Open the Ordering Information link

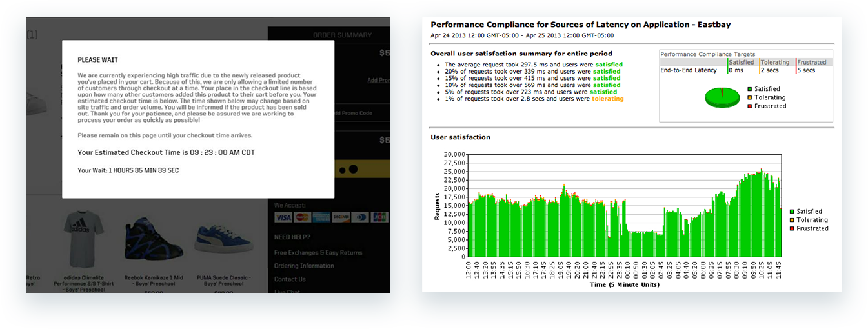pyautogui.click(x=304, y=266)
